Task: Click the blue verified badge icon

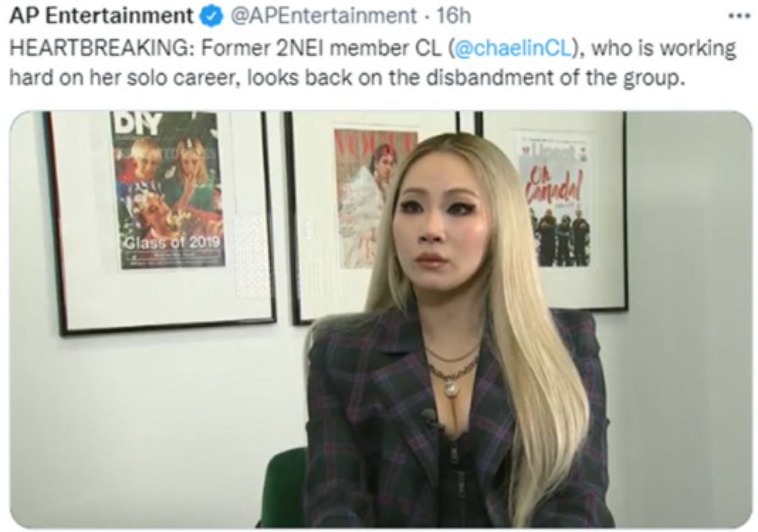Action: (212, 16)
